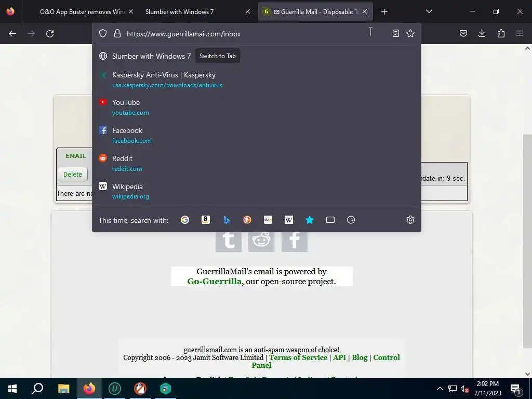The width and height of the screenshot is (532, 399).
Task: Share via the Tumblr icon
Action: [x=229, y=242]
